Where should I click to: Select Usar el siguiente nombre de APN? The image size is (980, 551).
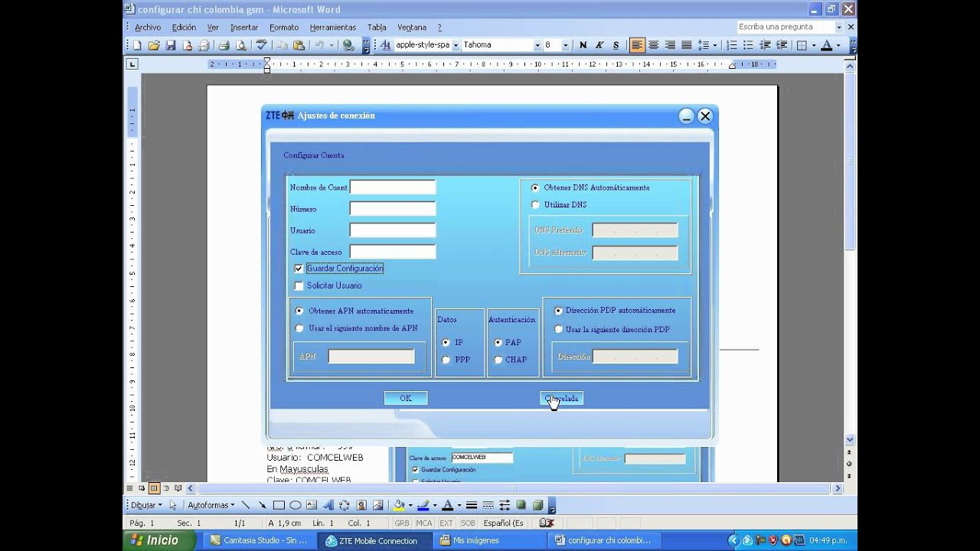coord(299,328)
